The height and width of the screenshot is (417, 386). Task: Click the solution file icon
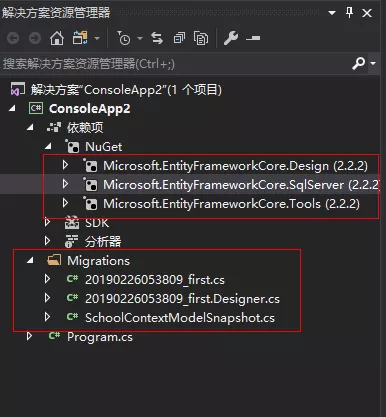(18, 89)
